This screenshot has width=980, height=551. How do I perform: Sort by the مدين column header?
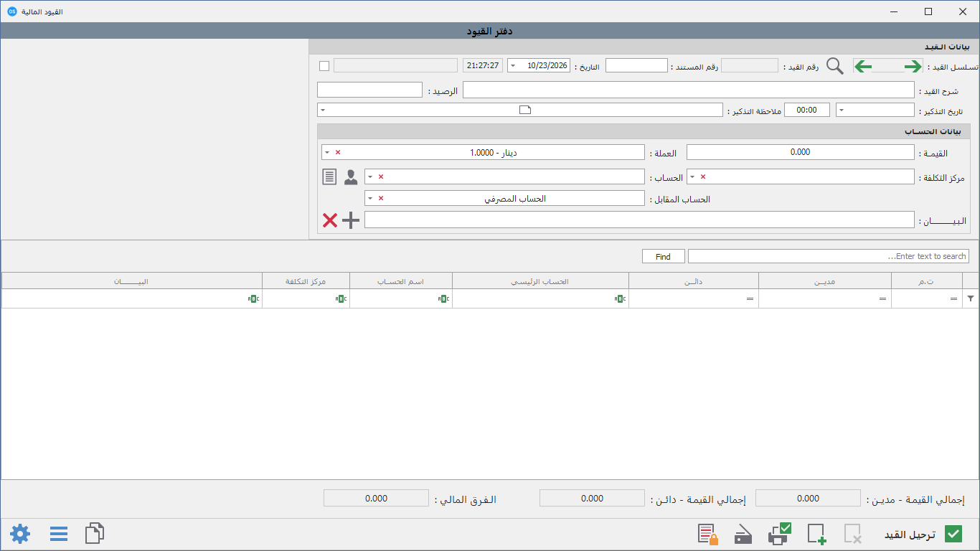pyautogui.click(x=825, y=281)
